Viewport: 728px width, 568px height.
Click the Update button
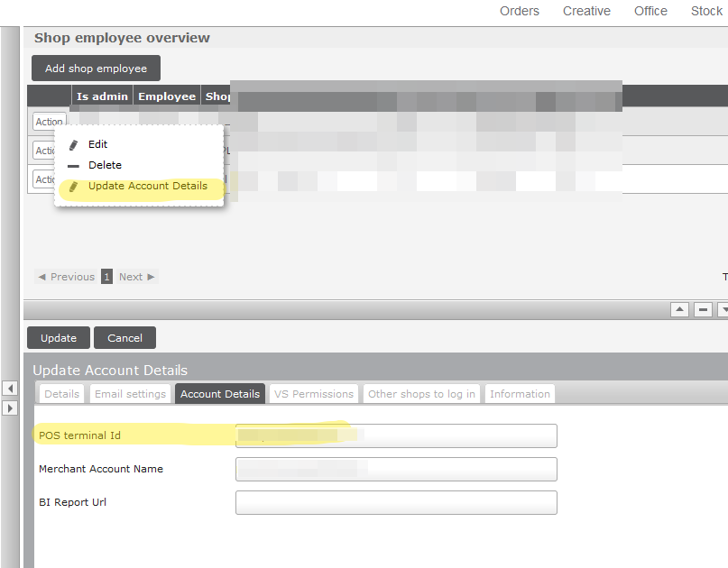click(x=59, y=338)
